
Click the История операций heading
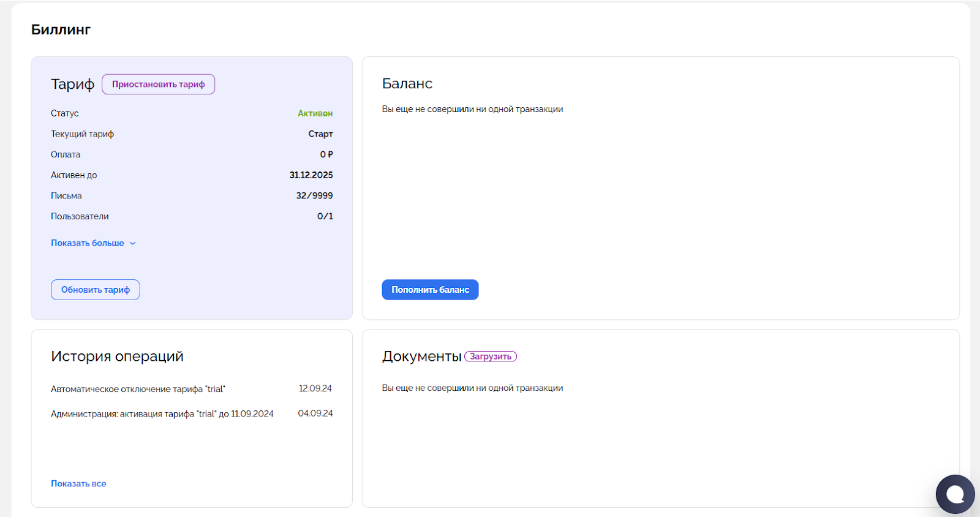[117, 357]
